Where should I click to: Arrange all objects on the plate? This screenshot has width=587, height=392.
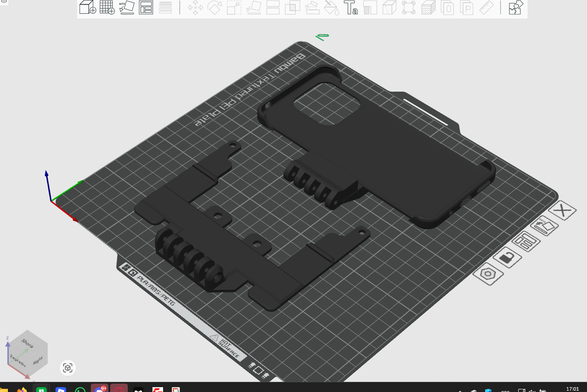tap(146, 7)
